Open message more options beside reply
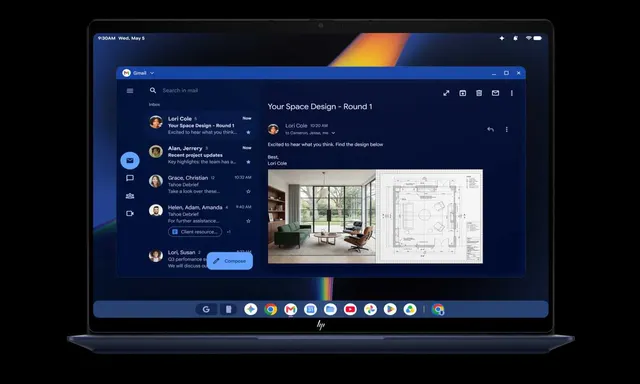640x384 pixels. tap(507, 129)
